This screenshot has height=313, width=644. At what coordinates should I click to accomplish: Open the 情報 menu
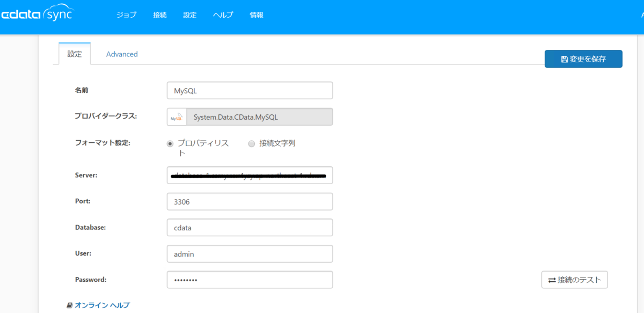[x=257, y=15]
